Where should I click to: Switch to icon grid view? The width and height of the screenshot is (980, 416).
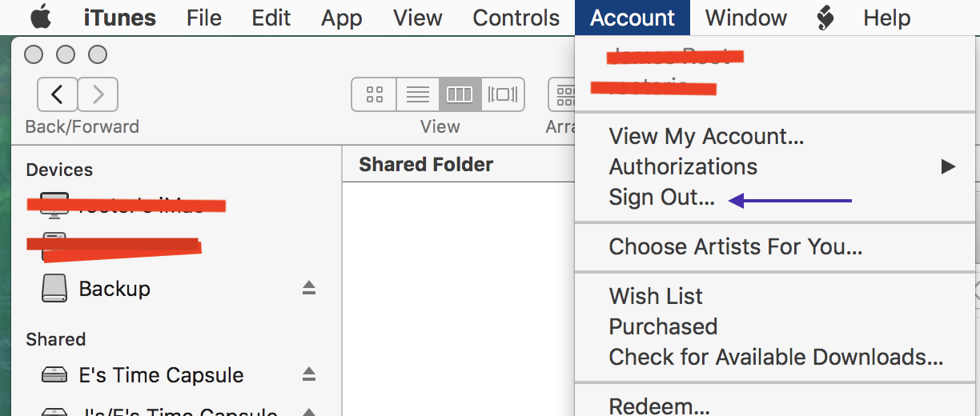(374, 94)
